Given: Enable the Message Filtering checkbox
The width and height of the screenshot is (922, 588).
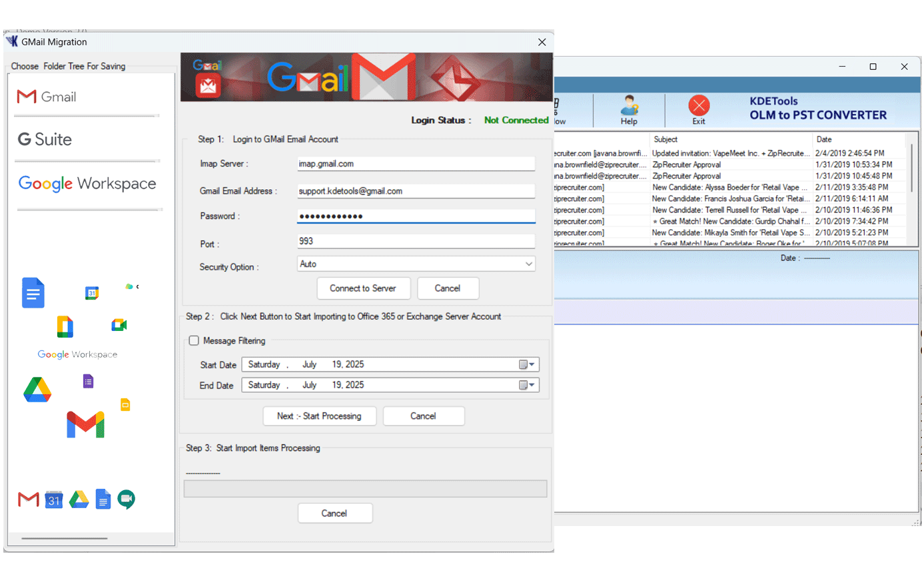Looking at the screenshot, I should (194, 341).
